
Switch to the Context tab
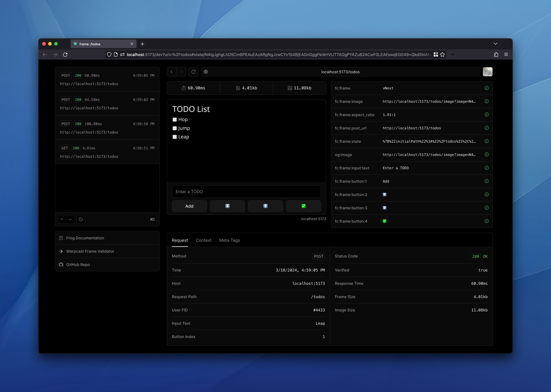[x=203, y=240]
